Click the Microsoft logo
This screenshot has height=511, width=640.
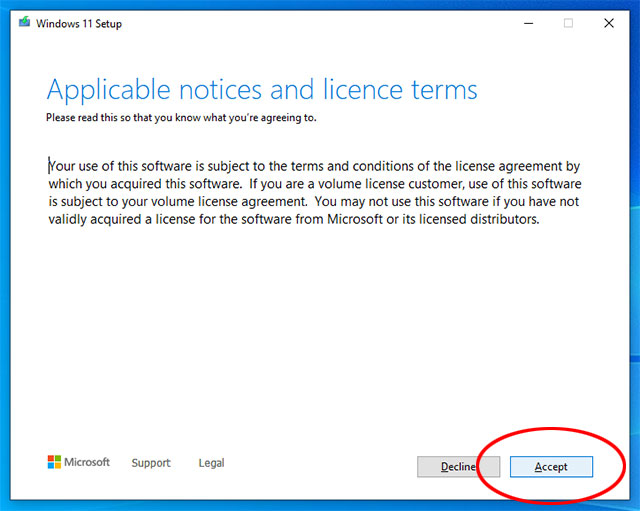click(x=79, y=462)
